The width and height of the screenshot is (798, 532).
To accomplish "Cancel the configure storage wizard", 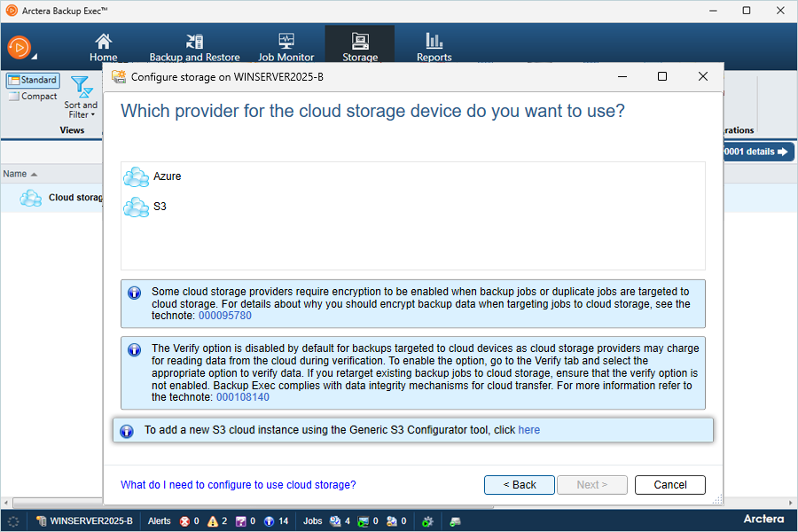I will coord(670,485).
